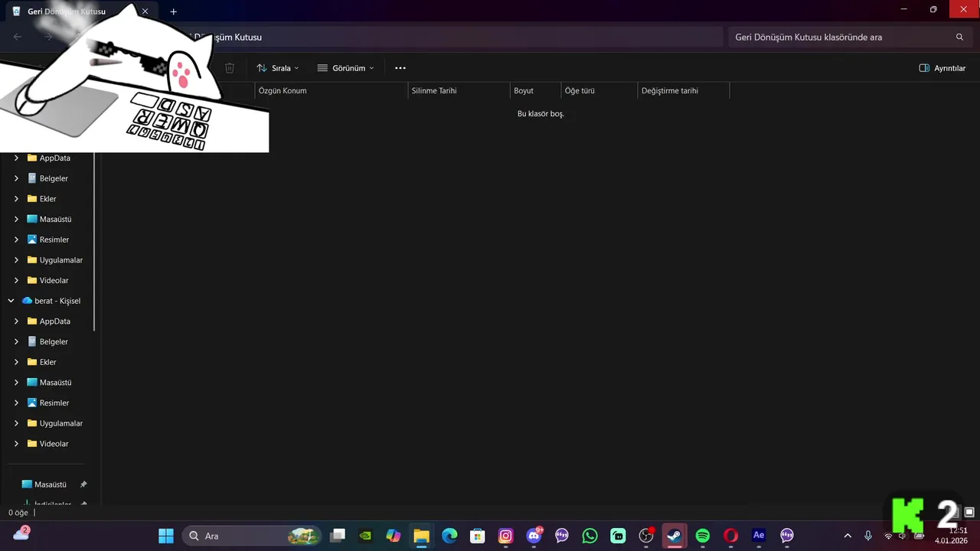Viewport: 980px width, 551px height.
Task: Click the 'Bu klasör boş.' message
Action: tap(541, 113)
